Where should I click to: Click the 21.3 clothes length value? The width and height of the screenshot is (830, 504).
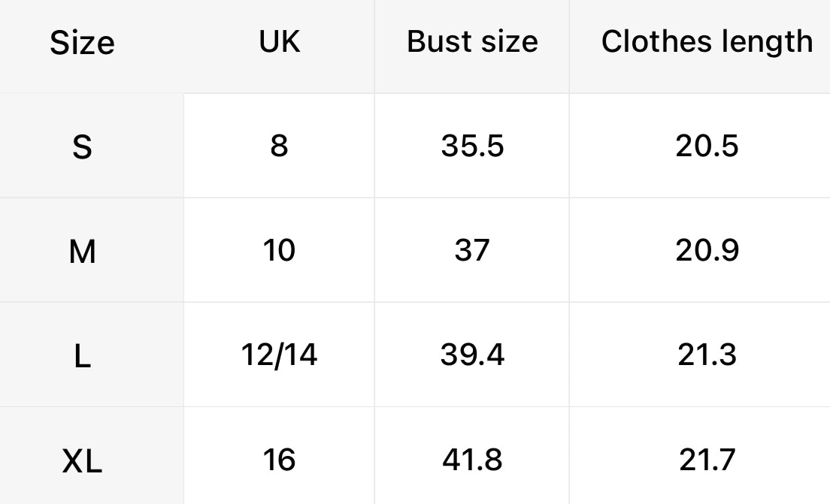coord(707,355)
